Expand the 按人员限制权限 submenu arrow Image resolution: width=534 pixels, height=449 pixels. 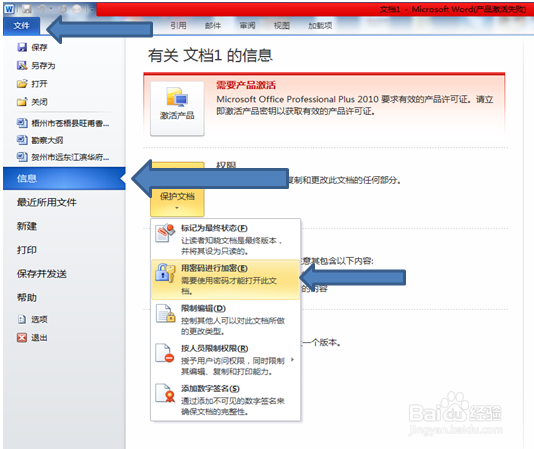292,360
